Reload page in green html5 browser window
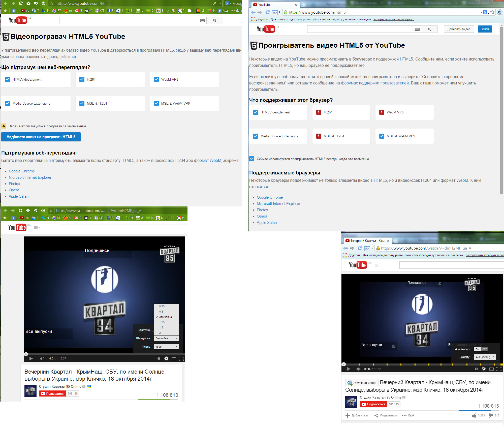Image resolution: width=504 pixels, height=425 pixels. pyautogui.click(x=21, y=3)
